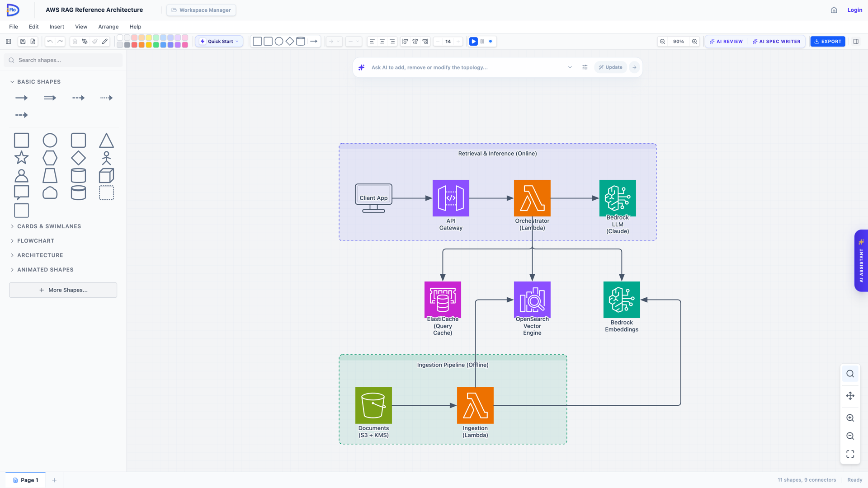Image resolution: width=868 pixels, height=488 pixels.
Task: Align text center
Action: tap(382, 41)
